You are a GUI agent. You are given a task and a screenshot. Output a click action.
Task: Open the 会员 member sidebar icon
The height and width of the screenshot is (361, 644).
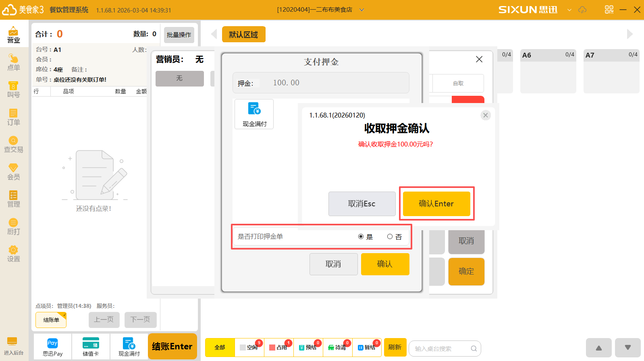pos(13,172)
